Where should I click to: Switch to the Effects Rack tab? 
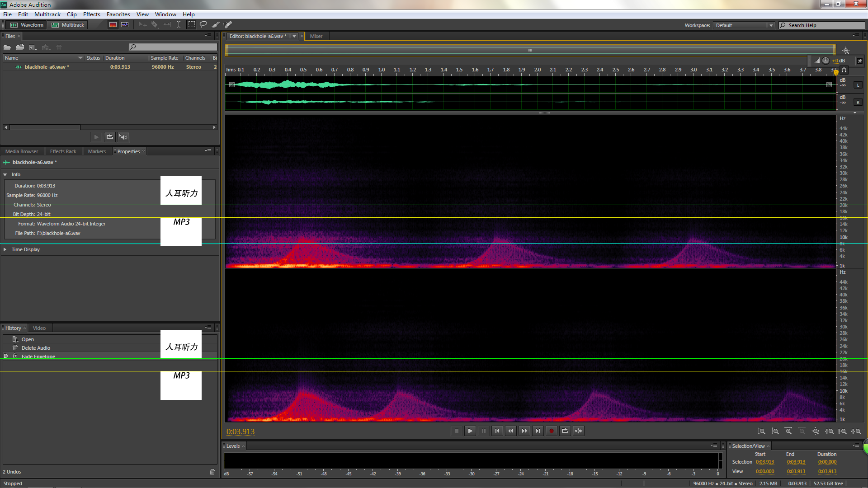[x=63, y=151]
